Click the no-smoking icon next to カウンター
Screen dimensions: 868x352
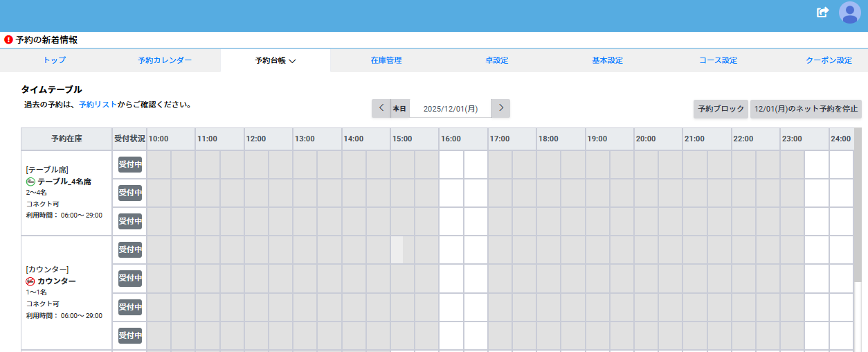30,281
